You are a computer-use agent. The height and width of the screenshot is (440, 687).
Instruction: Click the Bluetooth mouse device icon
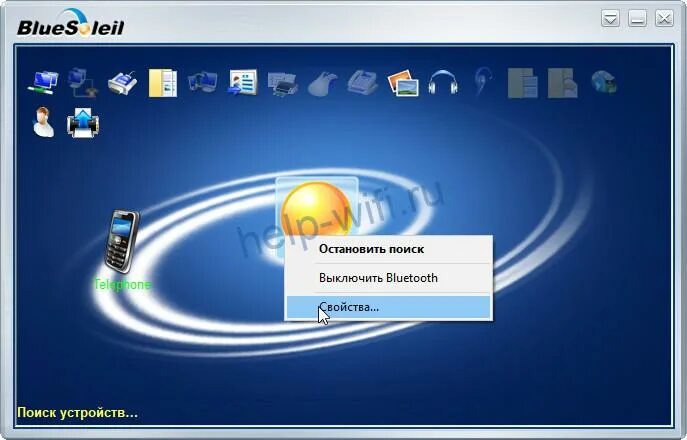click(x=322, y=83)
